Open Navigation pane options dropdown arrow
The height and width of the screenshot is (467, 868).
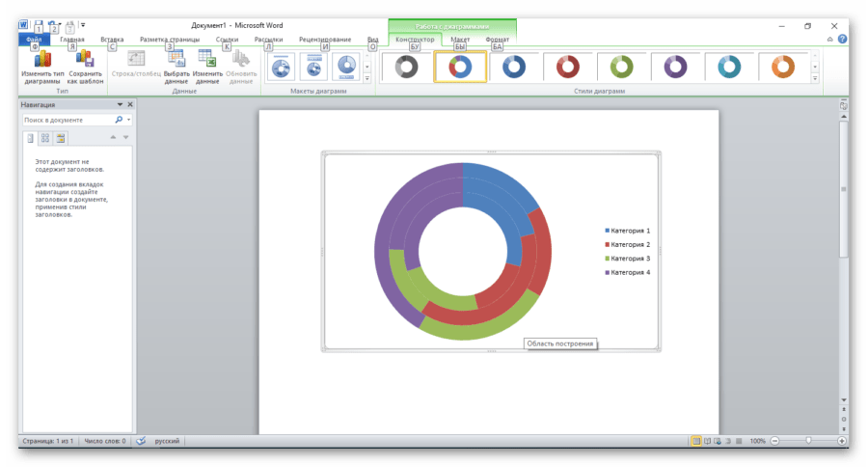click(x=120, y=104)
